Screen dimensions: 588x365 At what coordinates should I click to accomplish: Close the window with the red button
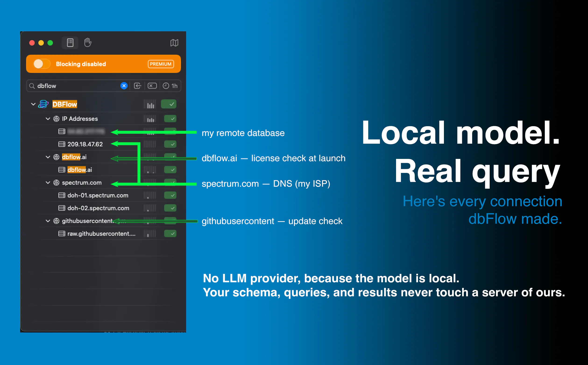[x=32, y=43]
